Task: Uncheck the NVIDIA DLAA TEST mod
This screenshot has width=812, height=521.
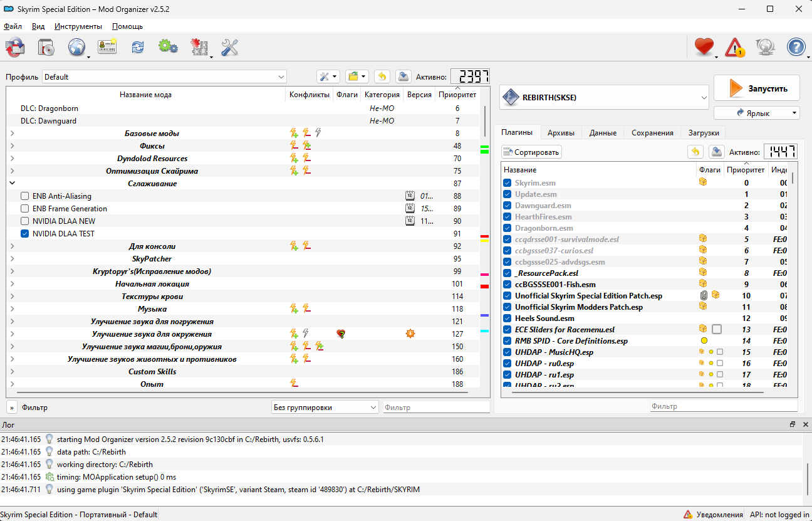Action: click(25, 234)
